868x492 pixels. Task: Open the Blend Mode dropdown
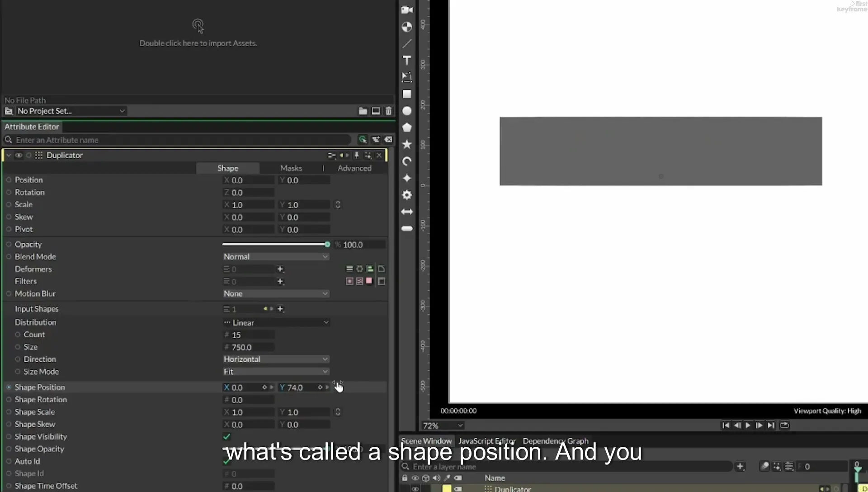276,256
